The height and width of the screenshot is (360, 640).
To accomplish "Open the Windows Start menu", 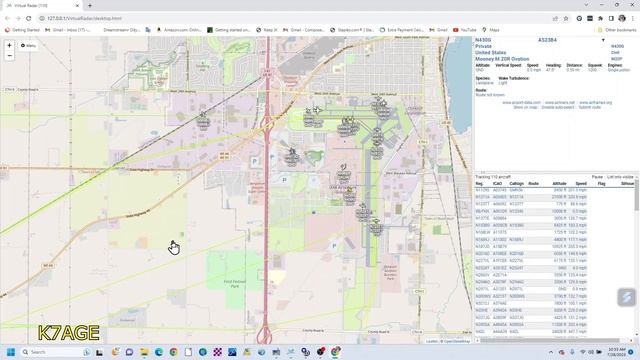I will pyautogui.click(x=11, y=352).
